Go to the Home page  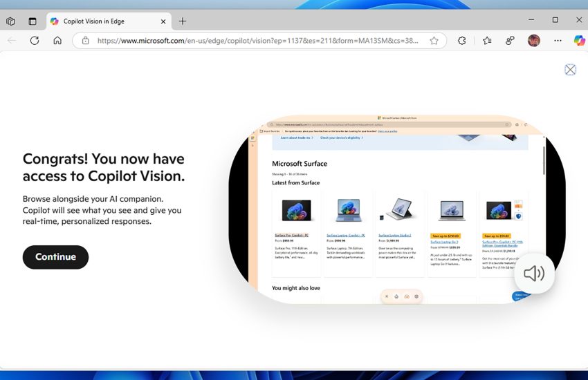[x=57, y=41]
